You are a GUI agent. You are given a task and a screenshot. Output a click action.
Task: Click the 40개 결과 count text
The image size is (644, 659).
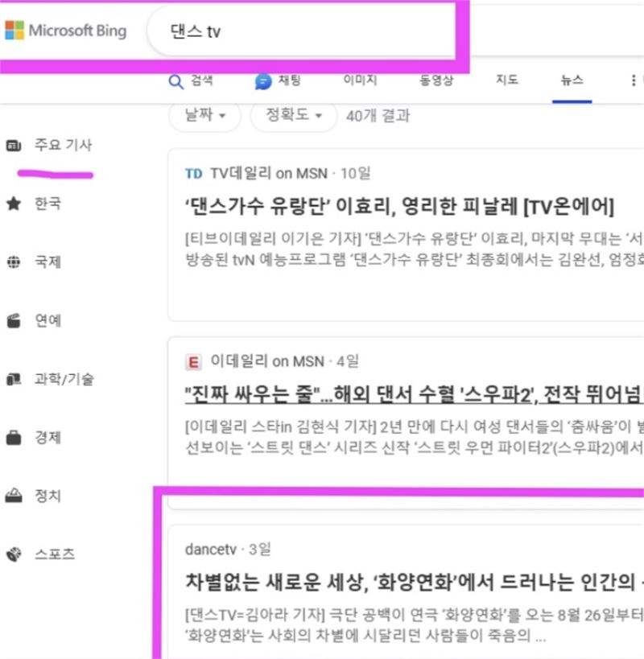click(378, 116)
